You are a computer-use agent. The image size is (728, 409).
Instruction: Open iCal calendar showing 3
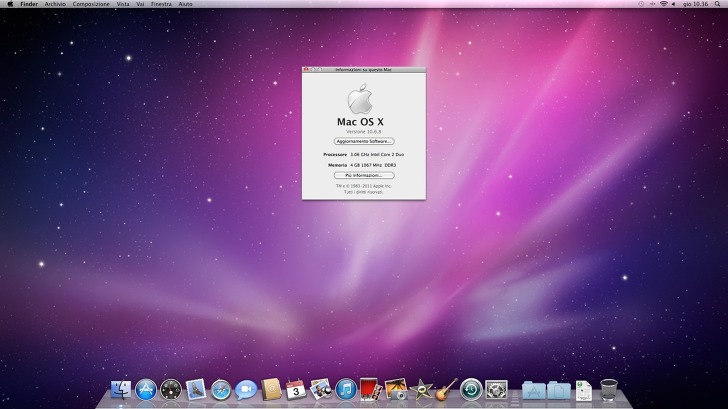(x=296, y=390)
